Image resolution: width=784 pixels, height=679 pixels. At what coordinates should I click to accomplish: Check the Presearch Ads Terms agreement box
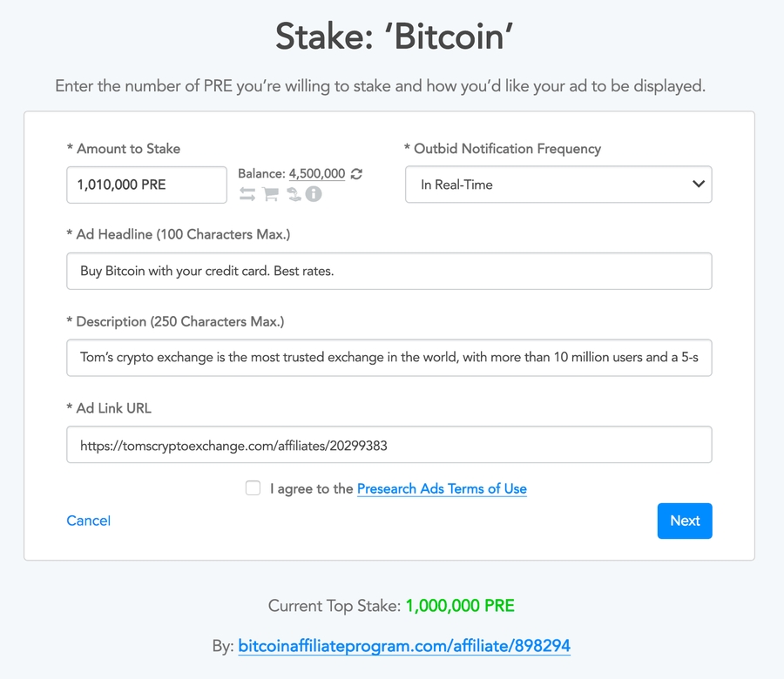(253, 488)
